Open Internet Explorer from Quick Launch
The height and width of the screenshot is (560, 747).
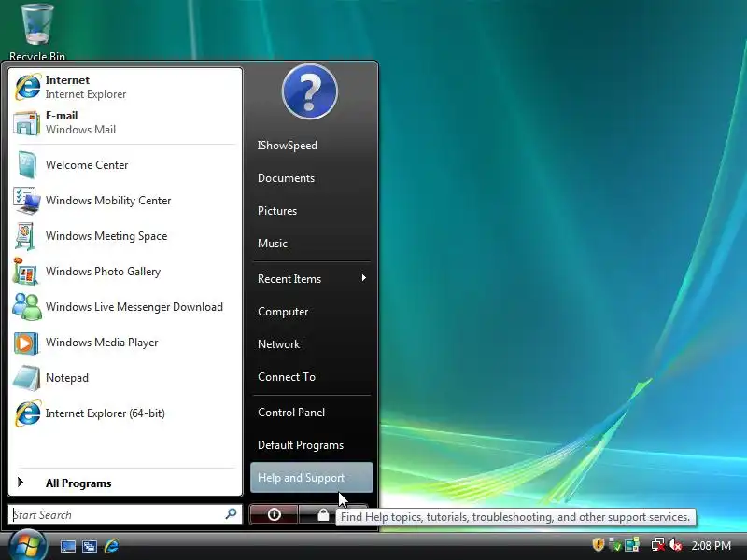111,546
